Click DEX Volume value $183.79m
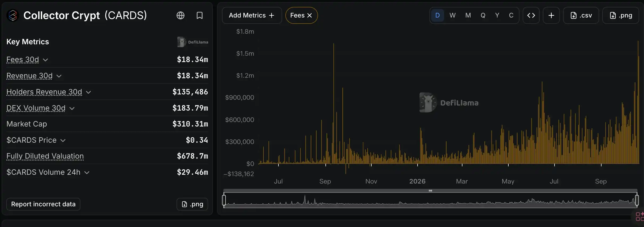644x227 pixels. point(190,108)
